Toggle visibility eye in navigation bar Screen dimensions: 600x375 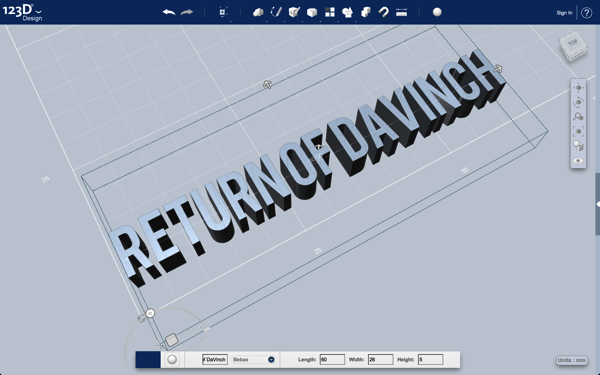(579, 161)
